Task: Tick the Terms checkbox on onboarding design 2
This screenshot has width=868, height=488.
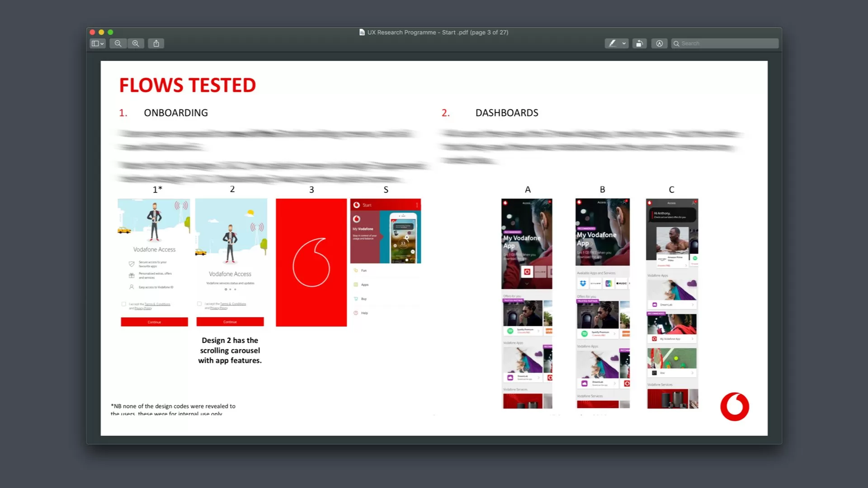Action: click(199, 304)
